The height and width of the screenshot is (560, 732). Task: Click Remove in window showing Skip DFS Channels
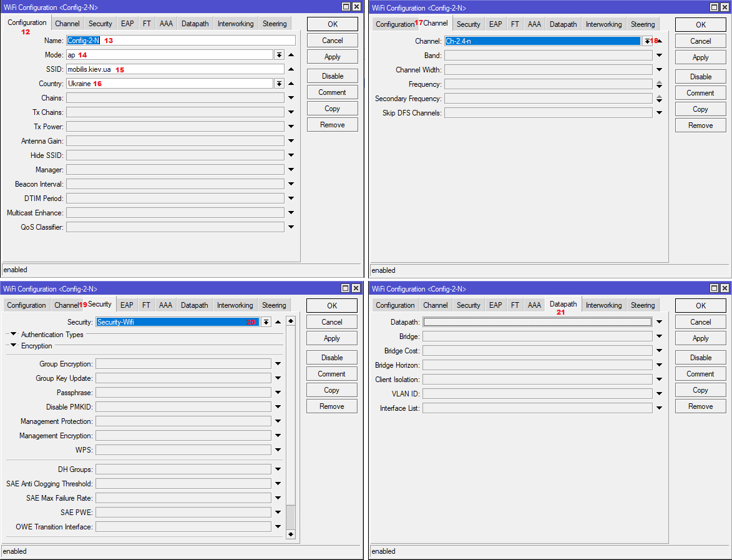[700, 125]
